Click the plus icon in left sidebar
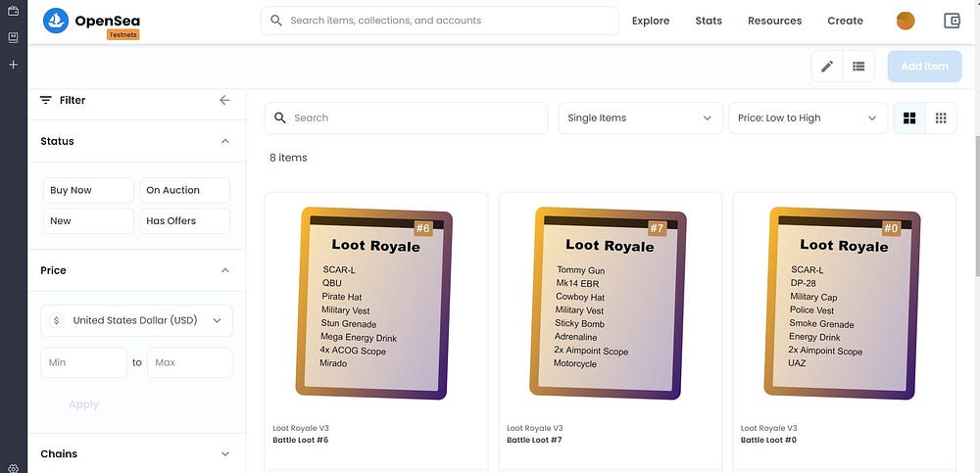The image size is (980, 473). click(x=13, y=65)
